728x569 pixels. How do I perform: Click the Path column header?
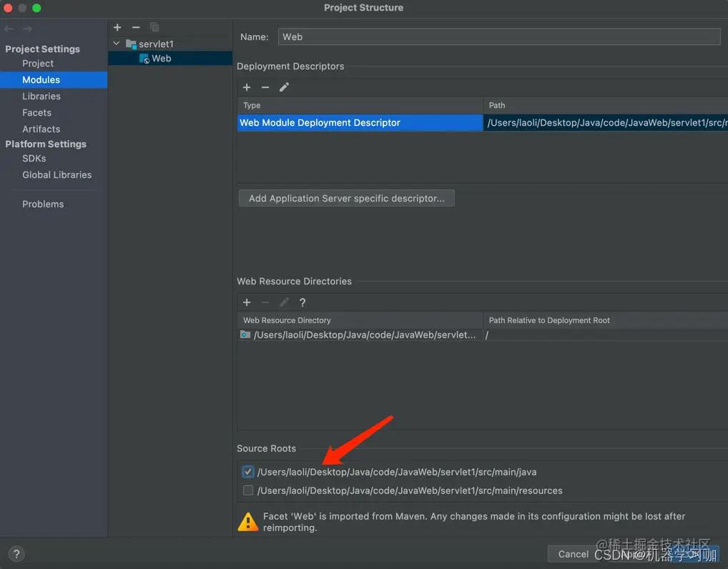[606, 105]
